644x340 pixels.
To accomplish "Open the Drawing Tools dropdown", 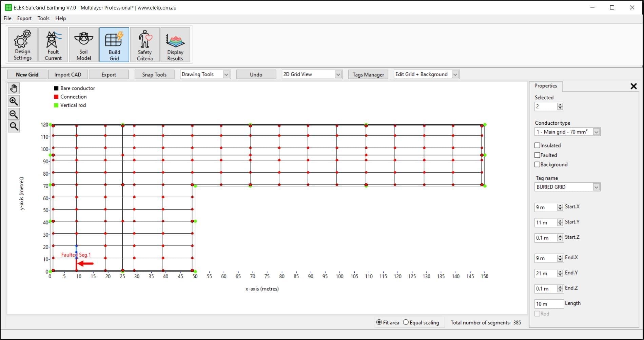I will click(x=226, y=74).
